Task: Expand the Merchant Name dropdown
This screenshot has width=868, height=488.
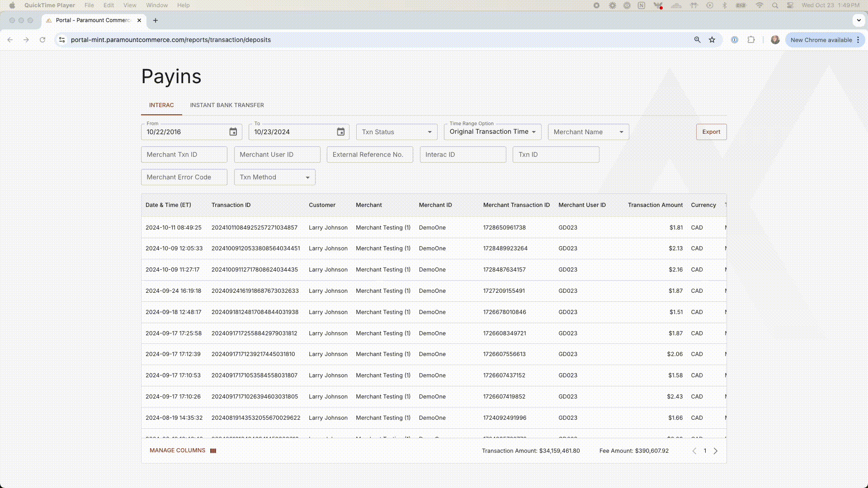Action: coord(588,132)
